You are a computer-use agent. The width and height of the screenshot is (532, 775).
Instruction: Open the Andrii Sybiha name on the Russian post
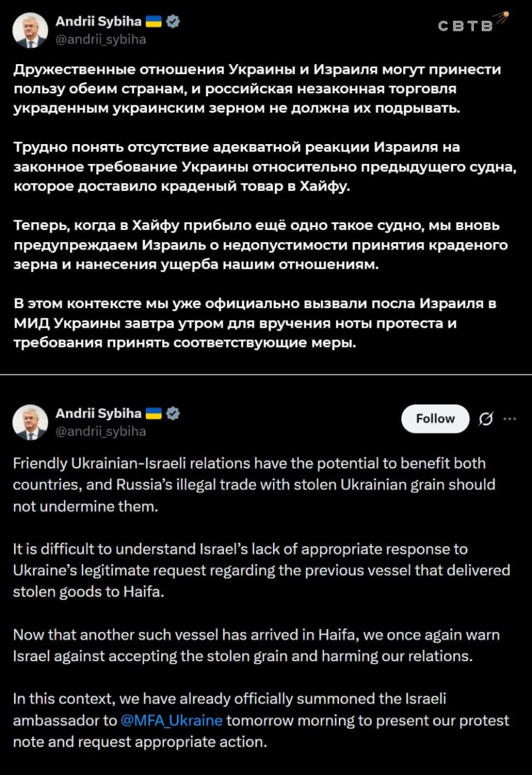pyautogui.click(x=99, y=22)
